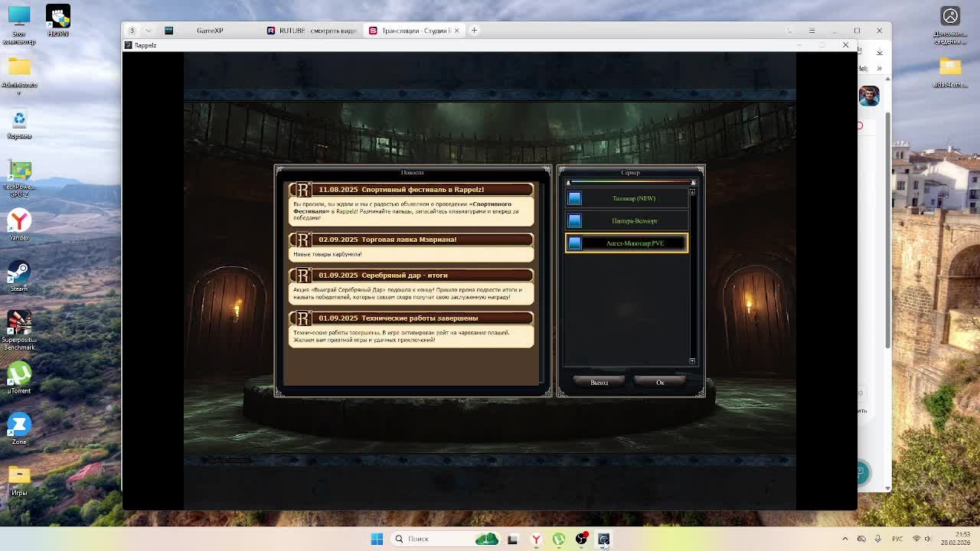Click the Rappelz window title icon
This screenshot has height=551, width=980.
[x=128, y=45]
